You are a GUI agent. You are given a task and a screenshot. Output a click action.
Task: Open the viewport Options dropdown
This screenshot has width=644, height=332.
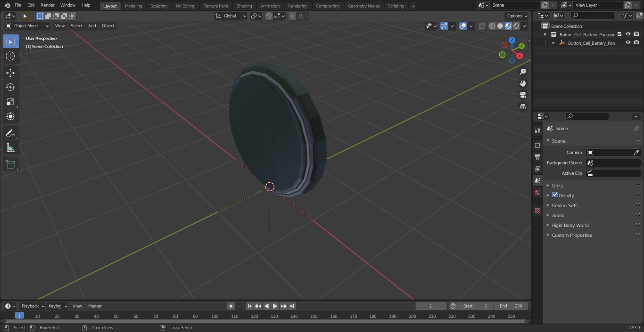517,16
